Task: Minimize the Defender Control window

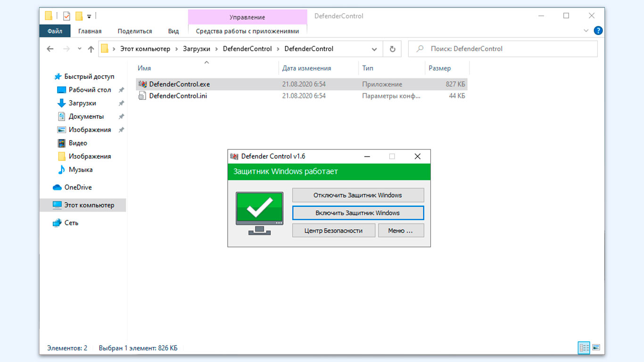Action: pos(367,156)
